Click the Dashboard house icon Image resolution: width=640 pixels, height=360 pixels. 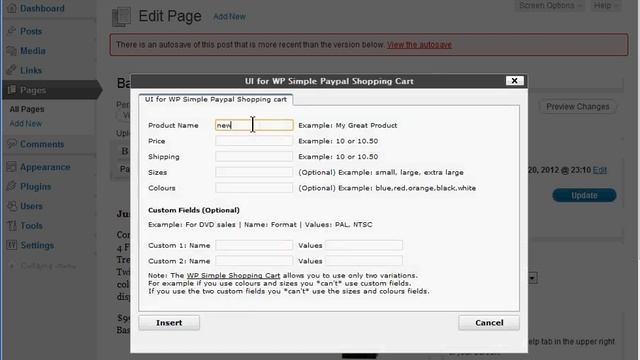click(12, 8)
